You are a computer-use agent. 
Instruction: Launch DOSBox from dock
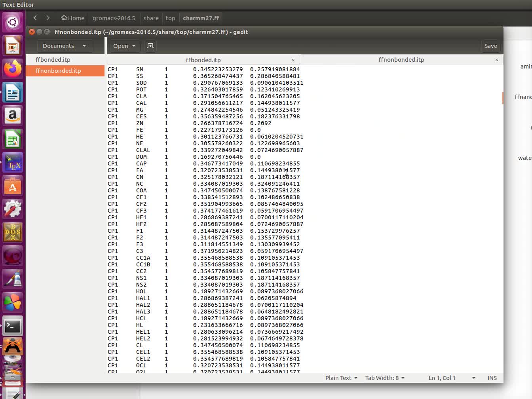(13, 233)
